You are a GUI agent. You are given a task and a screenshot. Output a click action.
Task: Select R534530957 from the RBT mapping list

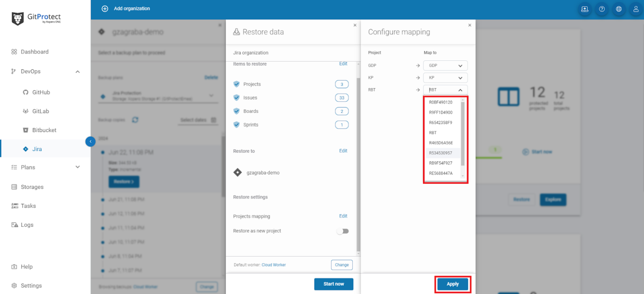442,154
